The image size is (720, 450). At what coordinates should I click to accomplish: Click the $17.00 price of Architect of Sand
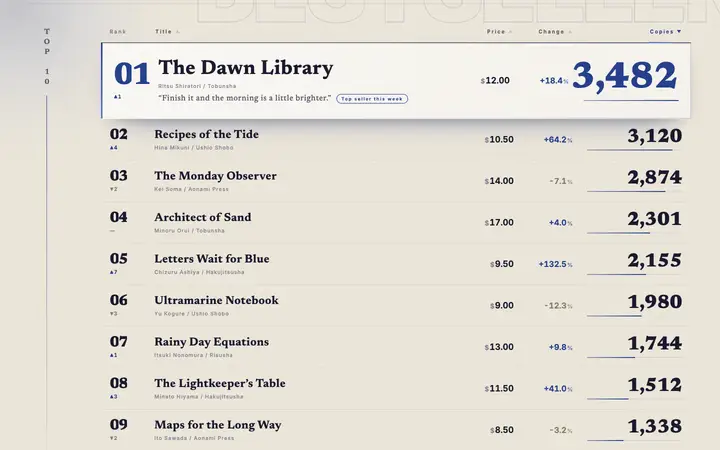point(499,222)
